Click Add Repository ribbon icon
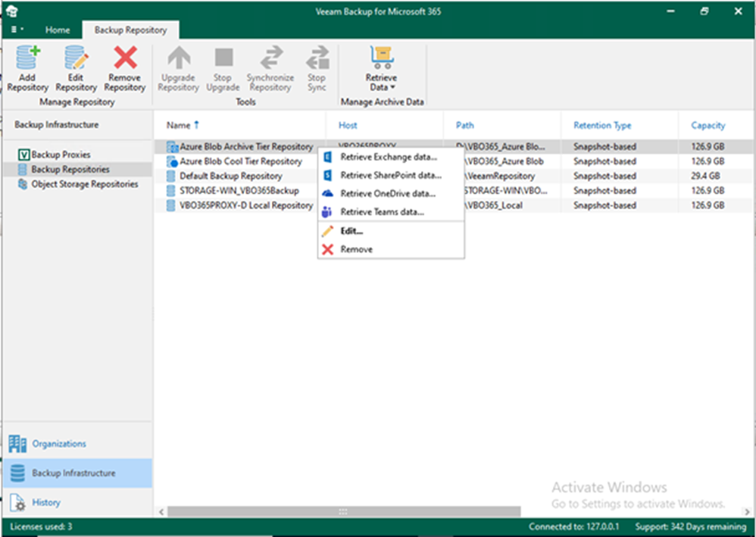The height and width of the screenshot is (537, 756). 27,58
